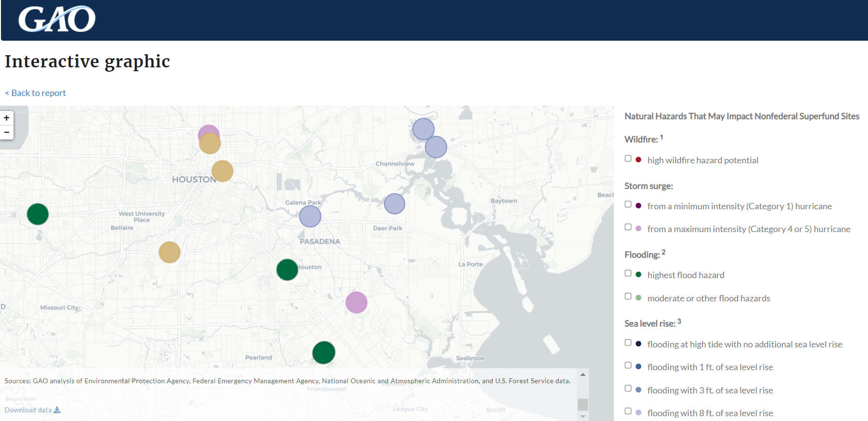Enable flooding at high tide checkbox
Screen dimensions: 868x421
coord(628,343)
